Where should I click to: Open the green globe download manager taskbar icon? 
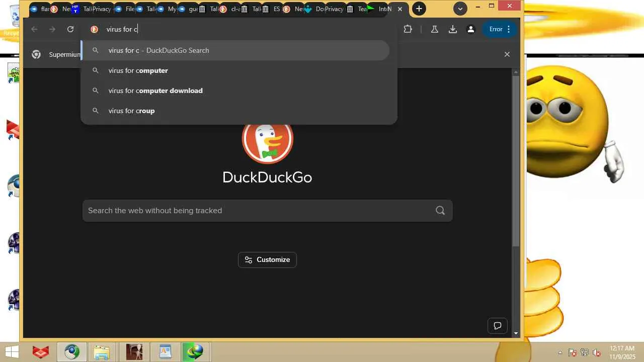(x=195, y=352)
